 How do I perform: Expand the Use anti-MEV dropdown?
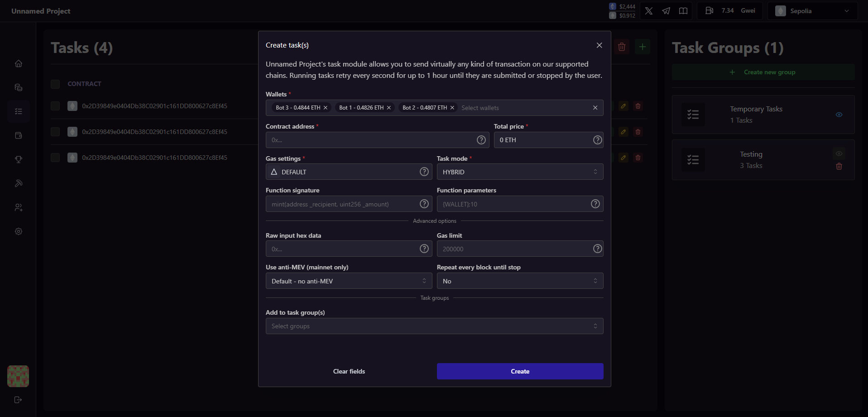click(349, 281)
